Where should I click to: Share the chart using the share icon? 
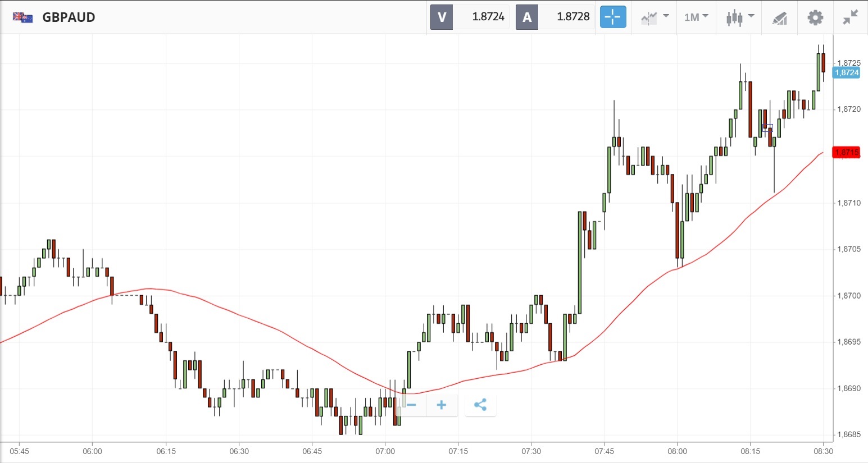click(480, 405)
